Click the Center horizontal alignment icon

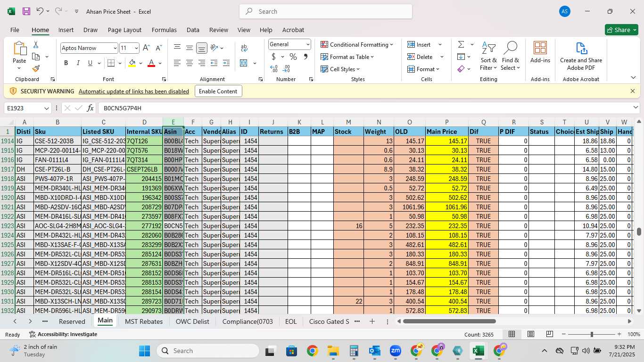(x=189, y=63)
